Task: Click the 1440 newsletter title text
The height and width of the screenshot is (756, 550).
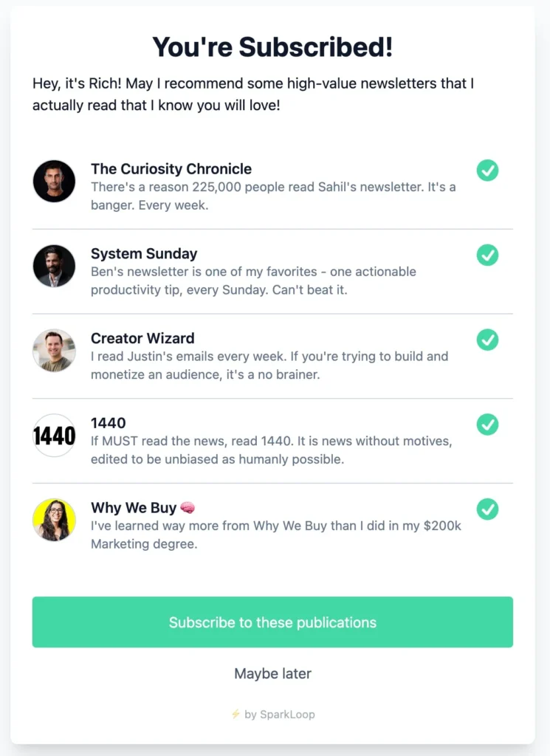Action: [x=109, y=423]
